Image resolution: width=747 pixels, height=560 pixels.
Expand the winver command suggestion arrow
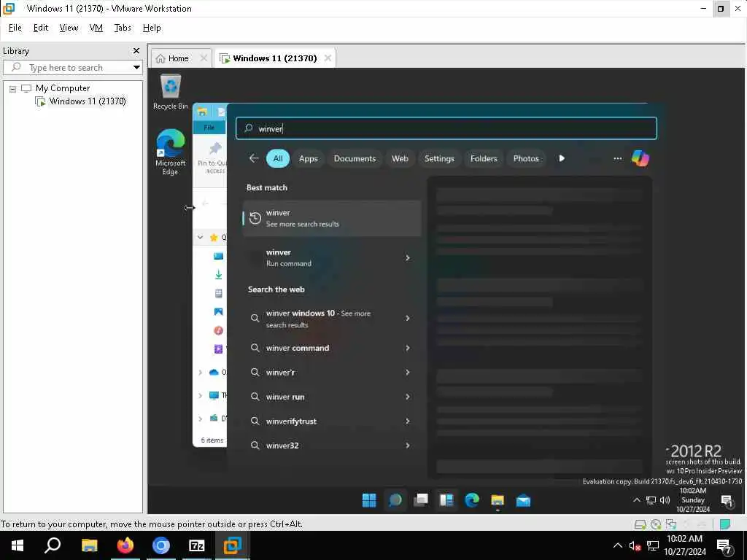pos(407,348)
